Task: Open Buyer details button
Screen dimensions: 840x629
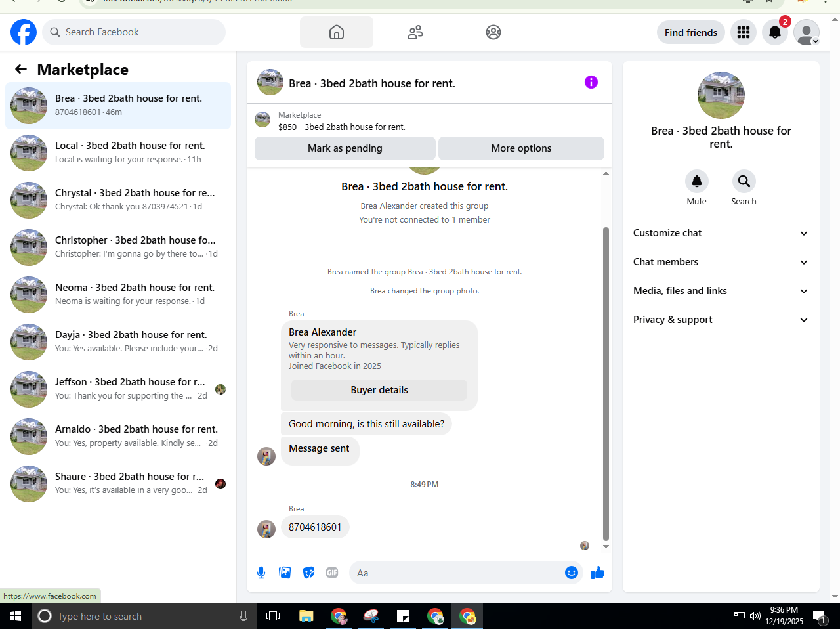Action: click(379, 390)
